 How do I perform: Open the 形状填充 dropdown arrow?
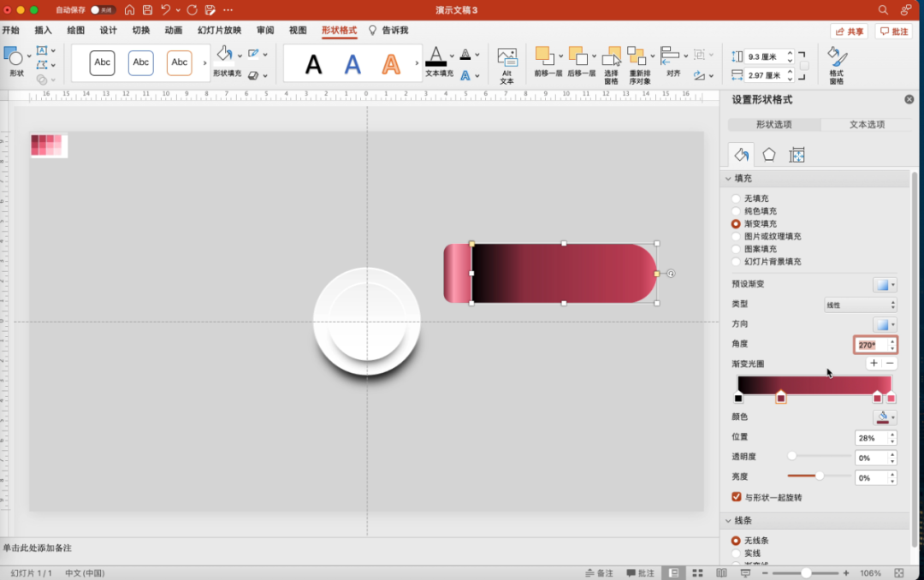pos(240,56)
